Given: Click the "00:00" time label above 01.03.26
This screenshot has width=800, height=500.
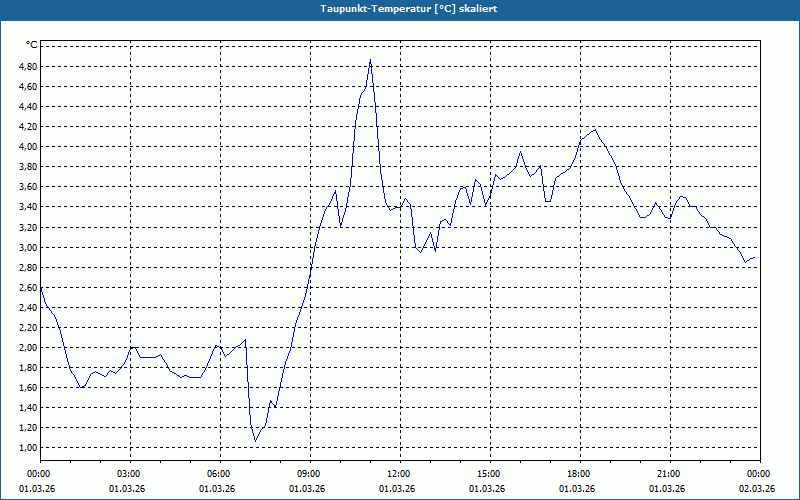Looking at the screenshot, I should point(37,474).
